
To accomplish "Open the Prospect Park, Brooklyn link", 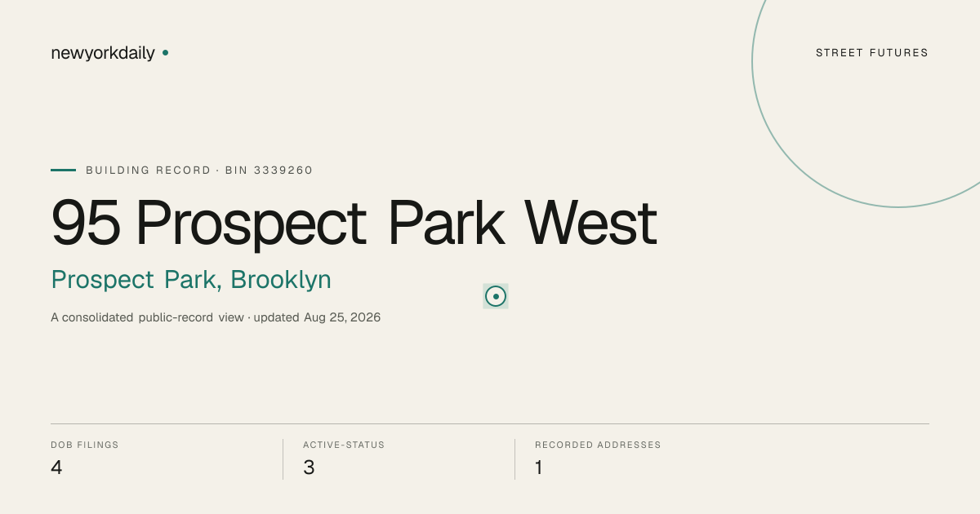I will (191, 280).
